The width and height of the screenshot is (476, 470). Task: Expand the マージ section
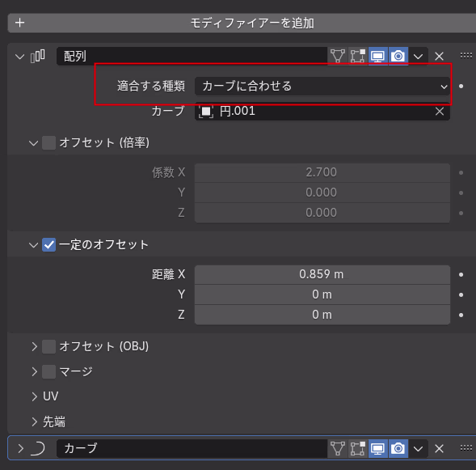[x=34, y=371]
